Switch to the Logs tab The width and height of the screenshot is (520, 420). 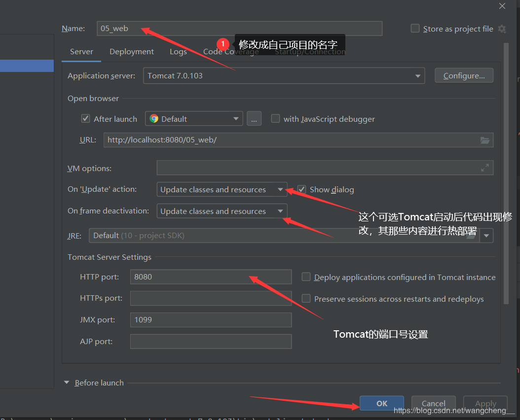click(x=178, y=52)
